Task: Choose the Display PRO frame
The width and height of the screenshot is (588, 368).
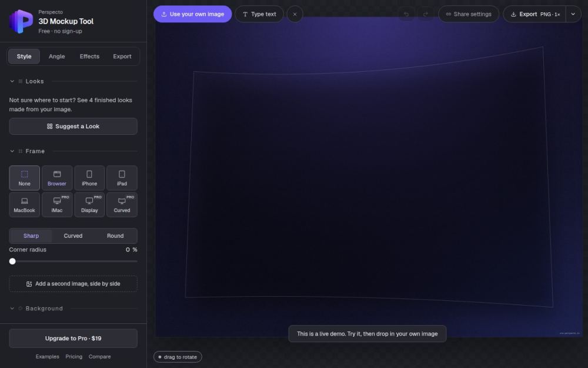Action: click(89, 205)
